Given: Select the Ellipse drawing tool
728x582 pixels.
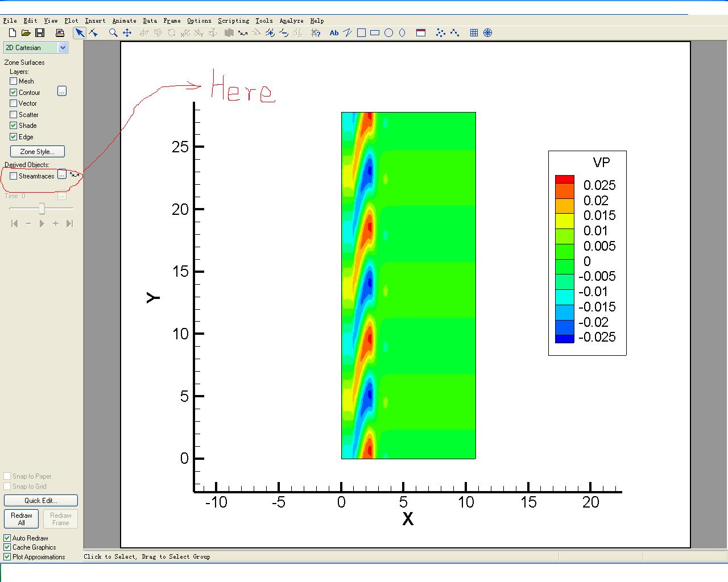Looking at the screenshot, I should [x=402, y=32].
